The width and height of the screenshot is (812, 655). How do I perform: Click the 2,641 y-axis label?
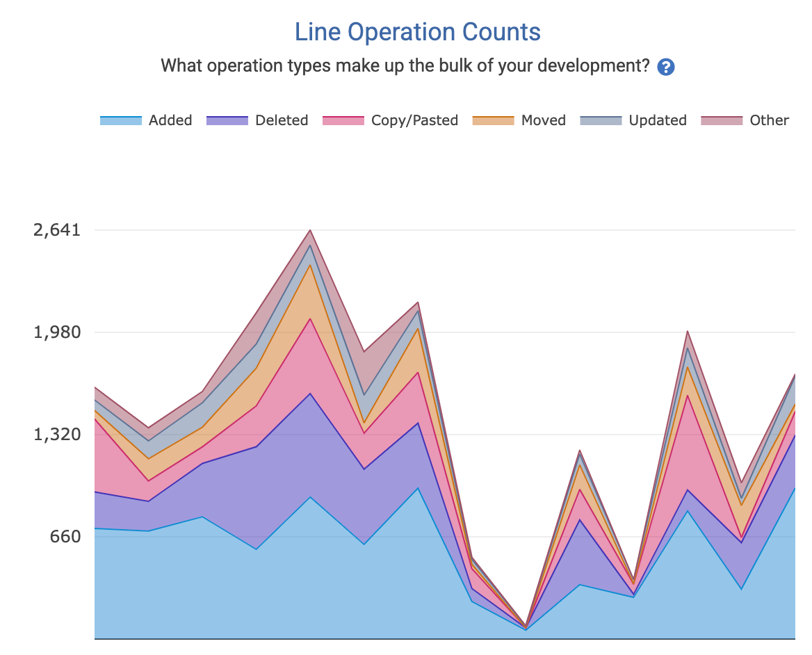tap(57, 230)
